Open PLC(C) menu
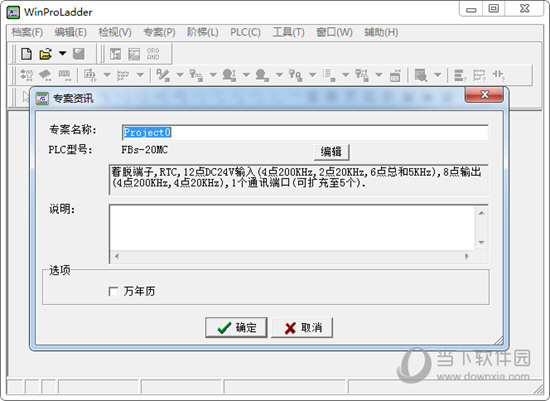 click(x=245, y=32)
